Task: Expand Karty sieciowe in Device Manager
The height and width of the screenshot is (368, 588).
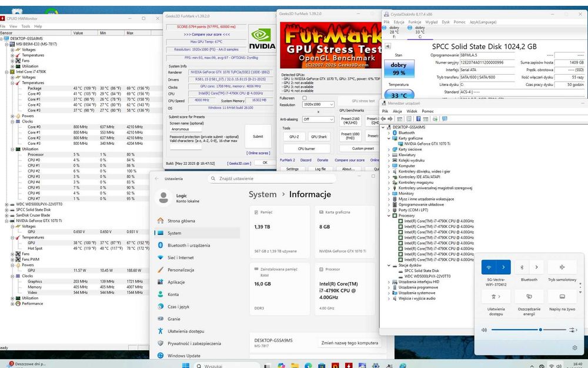Action: (389, 149)
